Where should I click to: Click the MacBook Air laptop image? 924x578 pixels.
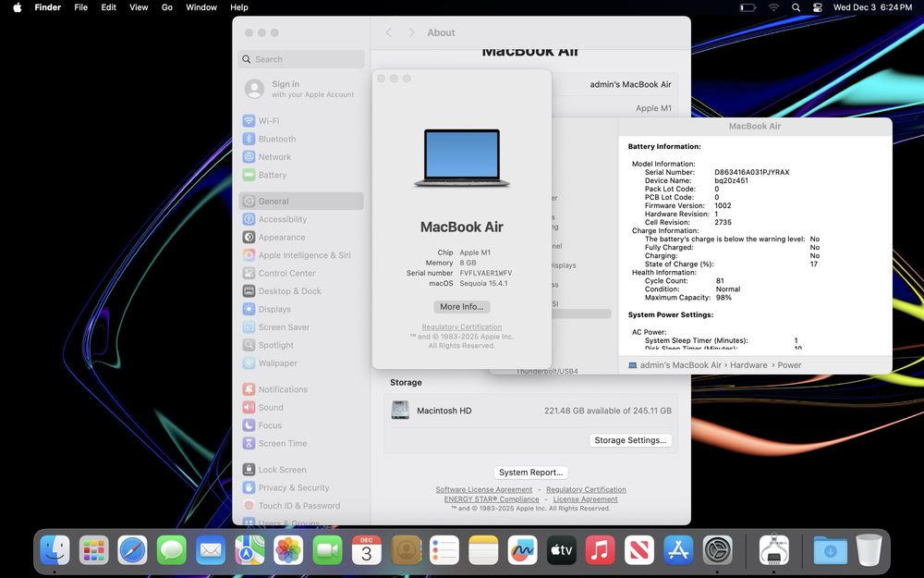462,157
